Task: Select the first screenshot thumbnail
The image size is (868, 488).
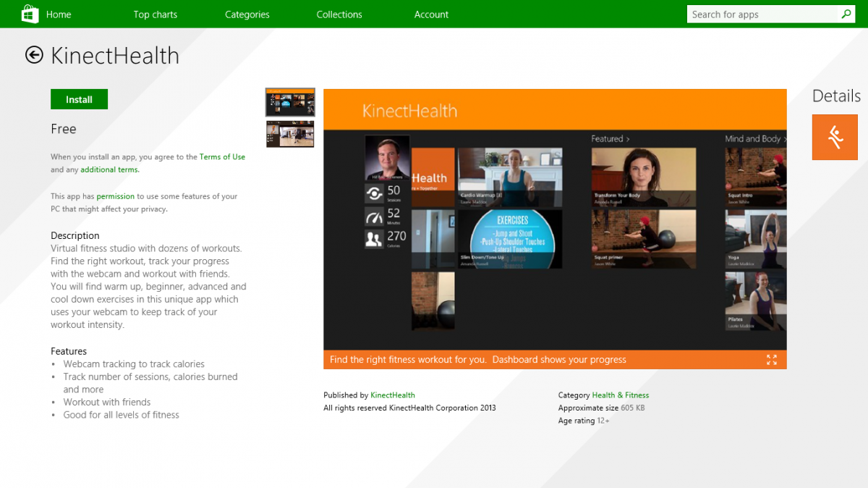Action: tap(290, 103)
